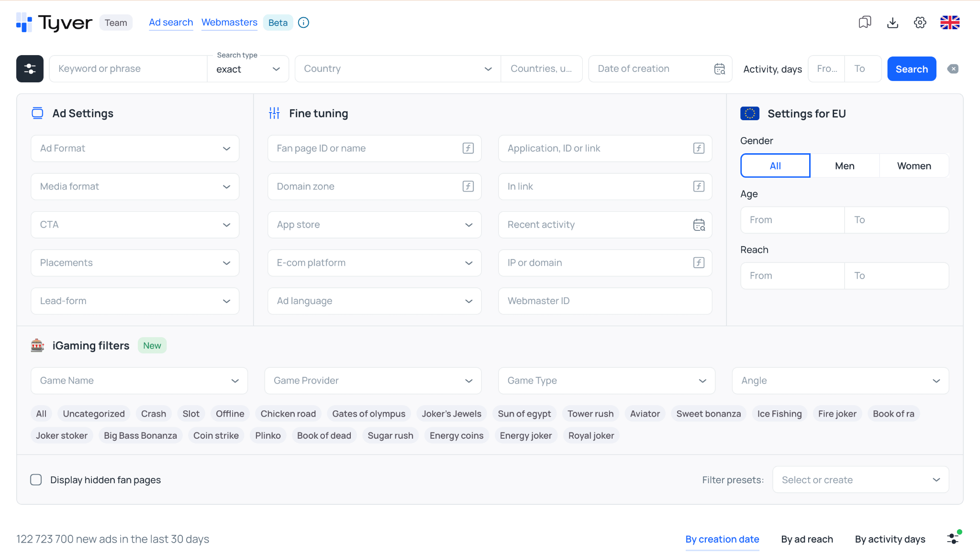Enable Display hidden fan pages checkbox
980x556 pixels.
pyautogui.click(x=36, y=480)
